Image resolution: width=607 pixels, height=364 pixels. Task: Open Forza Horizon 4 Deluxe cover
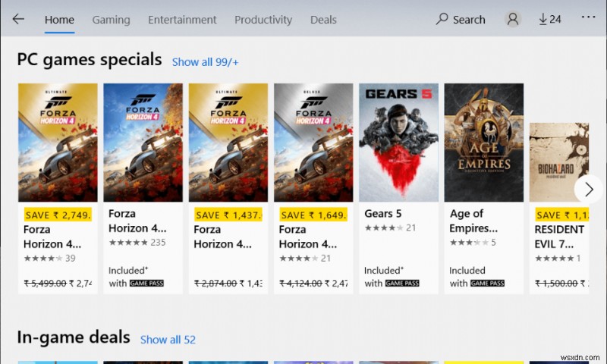[x=313, y=142]
